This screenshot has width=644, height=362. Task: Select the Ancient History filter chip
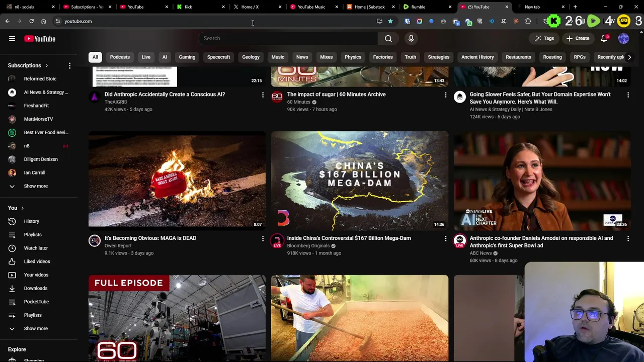click(477, 57)
